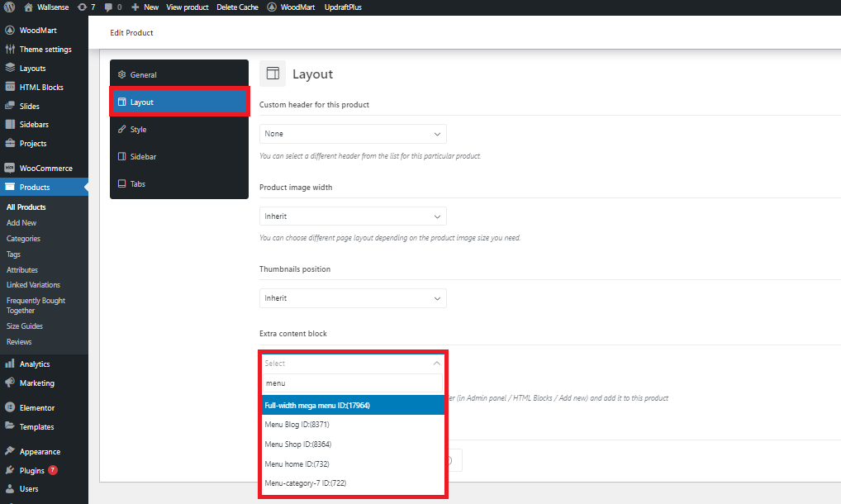841x504 pixels.
Task: Open Frequently Bought Together submenu
Action: point(36,306)
